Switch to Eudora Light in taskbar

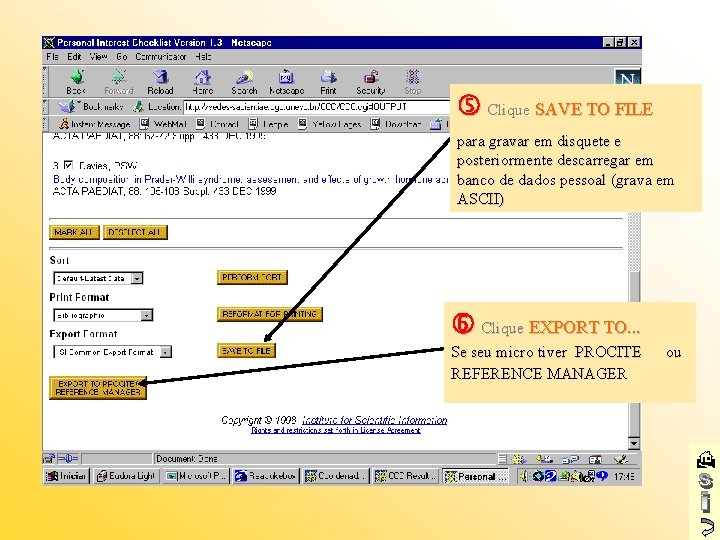pyautogui.click(x=127, y=476)
